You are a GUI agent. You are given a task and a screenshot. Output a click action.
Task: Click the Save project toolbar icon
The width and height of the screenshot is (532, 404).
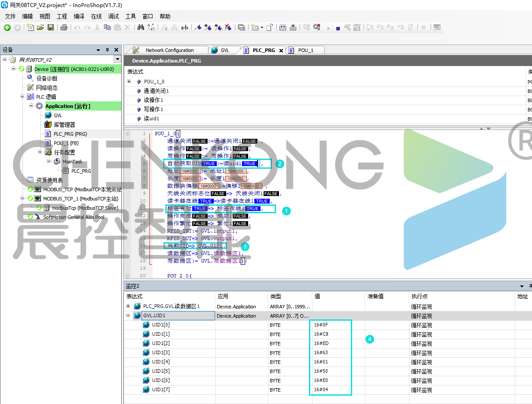pyautogui.click(x=51, y=27)
